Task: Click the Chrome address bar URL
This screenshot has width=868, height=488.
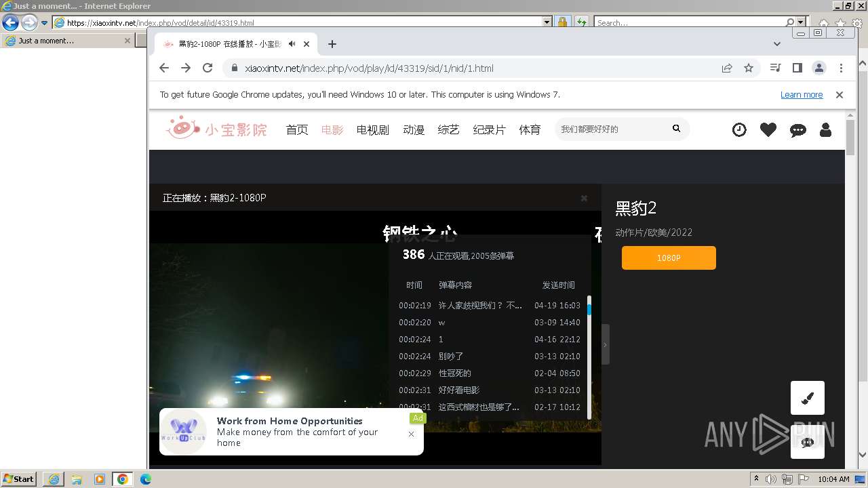Action: pyautogui.click(x=369, y=68)
